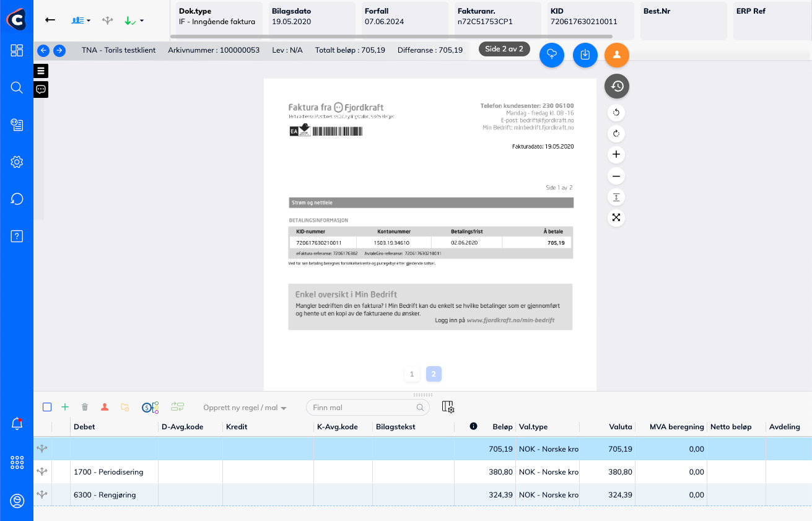
Task: Open Settings from the left sidebar
Action: click(17, 162)
